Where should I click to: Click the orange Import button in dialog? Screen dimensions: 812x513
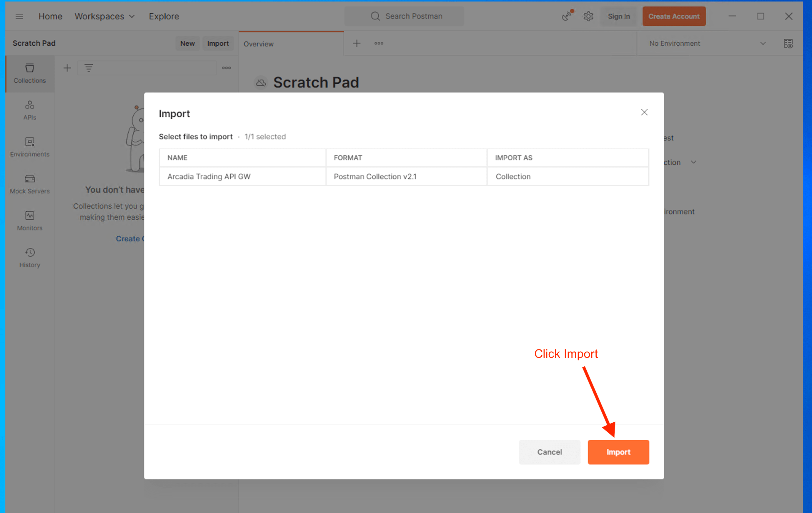[618, 451]
